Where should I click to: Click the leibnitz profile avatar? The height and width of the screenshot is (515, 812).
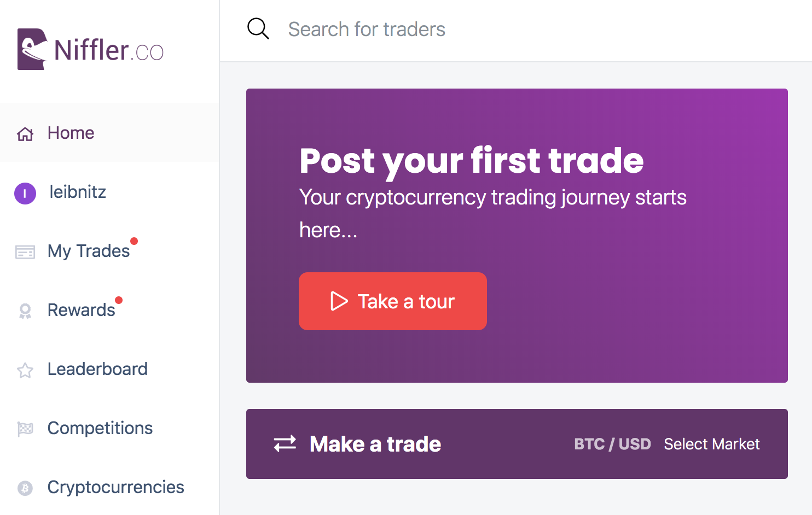(25, 193)
